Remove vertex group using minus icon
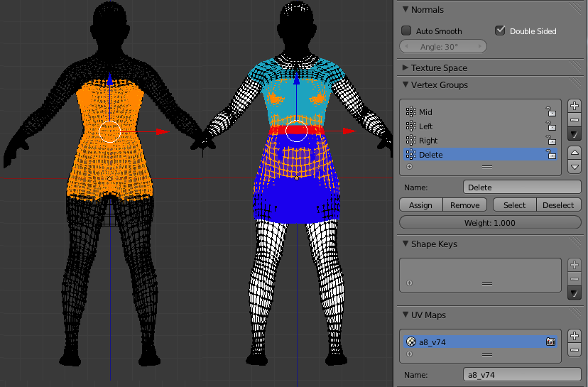This screenshot has height=387, width=588. pos(575,120)
